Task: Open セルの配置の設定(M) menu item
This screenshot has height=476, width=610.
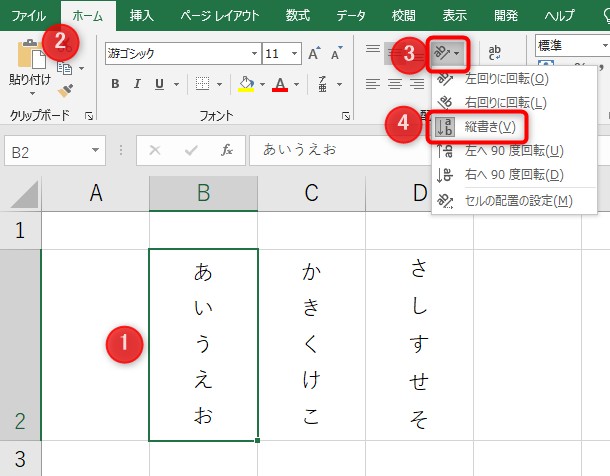Action: pos(514,201)
